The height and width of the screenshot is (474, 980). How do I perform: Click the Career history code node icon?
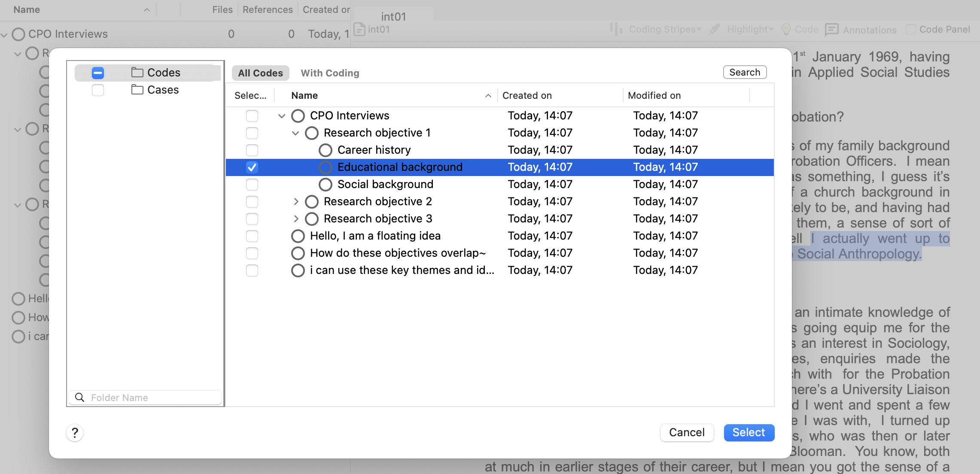(326, 150)
